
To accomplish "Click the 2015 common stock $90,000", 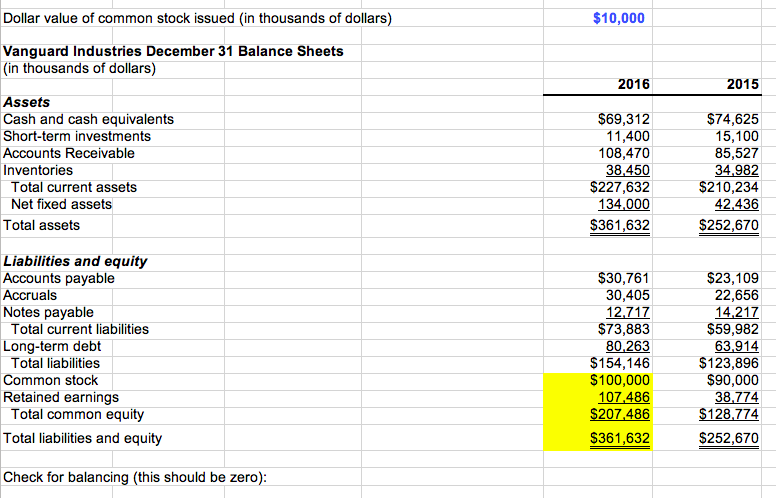I will [732, 380].
